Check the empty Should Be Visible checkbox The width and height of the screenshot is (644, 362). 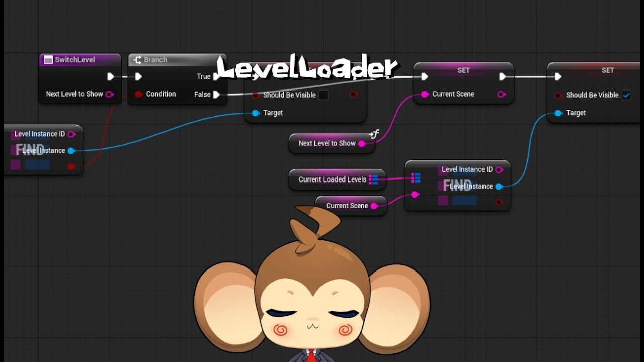point(324,95)
